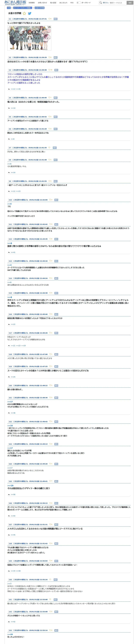Click the magnifier icon in the search box
The image size is (138, 644).
pyautogui.click(x=101, y=3)
